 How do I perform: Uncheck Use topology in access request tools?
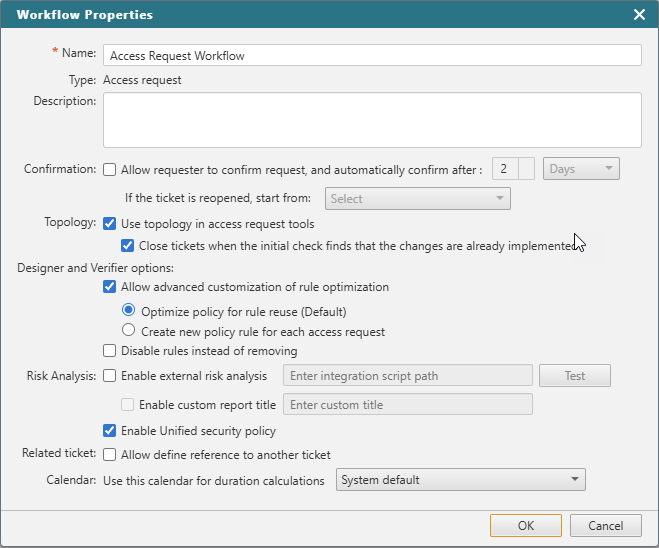pyautogui.click(x=110, y=224)
